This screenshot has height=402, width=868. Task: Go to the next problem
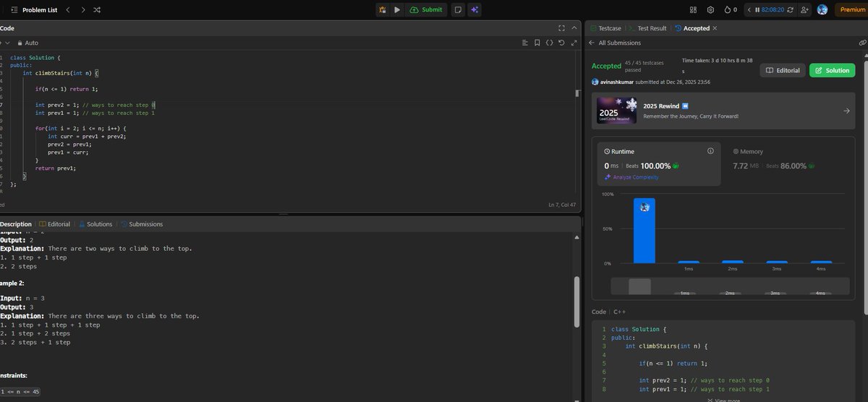pyautogui.click(x=82, y=9)
